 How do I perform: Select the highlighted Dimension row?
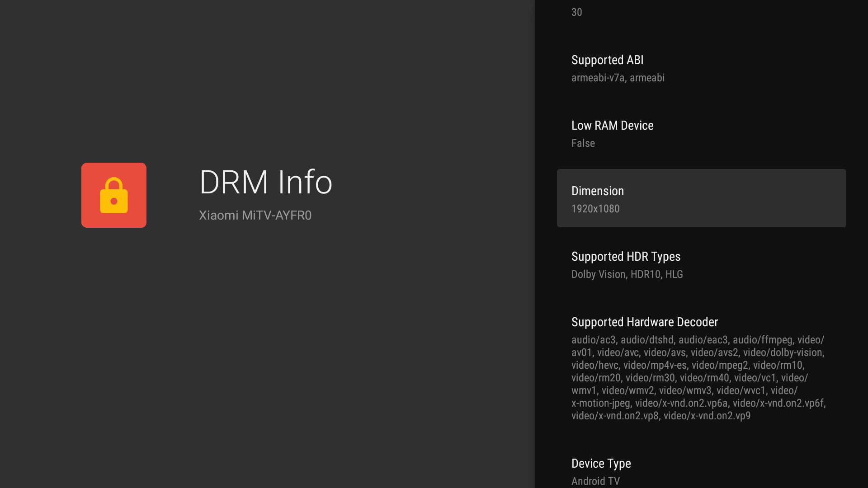(702, 198)
